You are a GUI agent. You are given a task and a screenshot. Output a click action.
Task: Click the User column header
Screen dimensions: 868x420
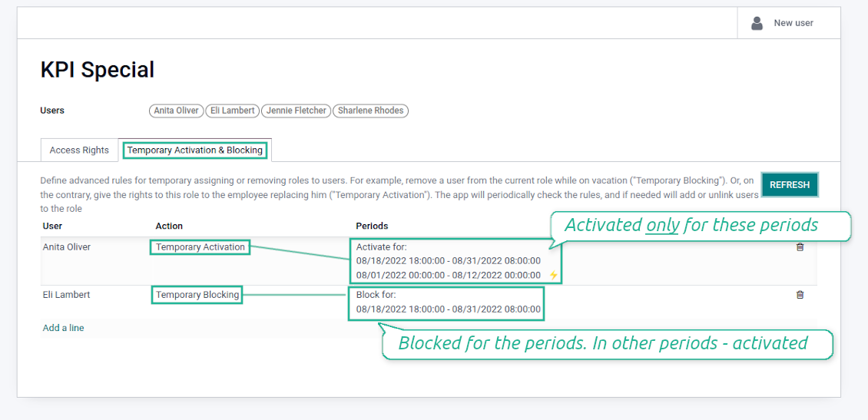[x=52, y=226]
